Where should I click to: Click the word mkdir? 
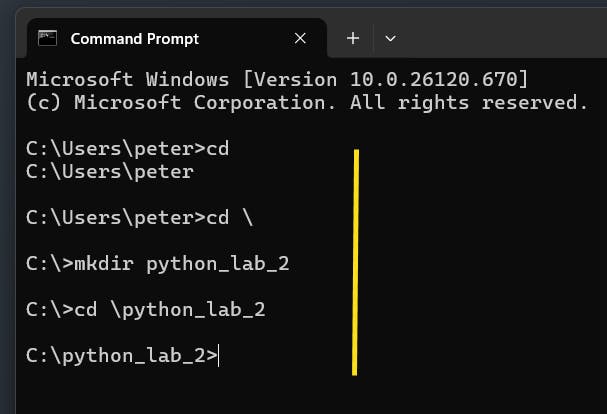tap(104, 264)
